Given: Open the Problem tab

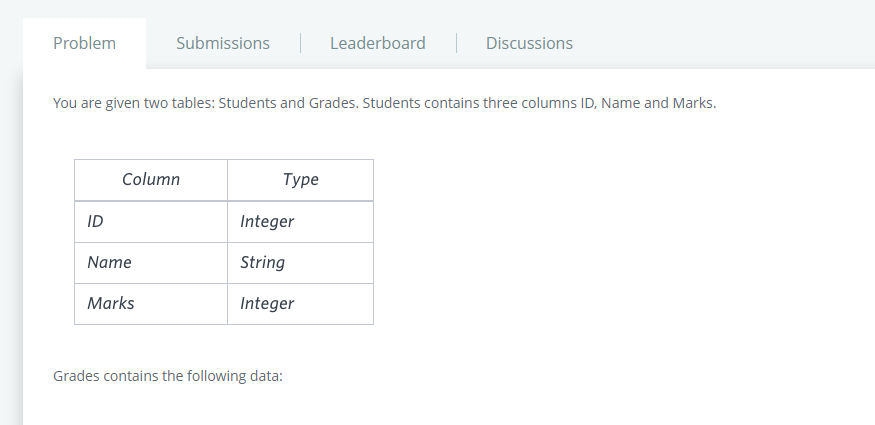Looking at the screenshot, I should (x=84, y=43).
